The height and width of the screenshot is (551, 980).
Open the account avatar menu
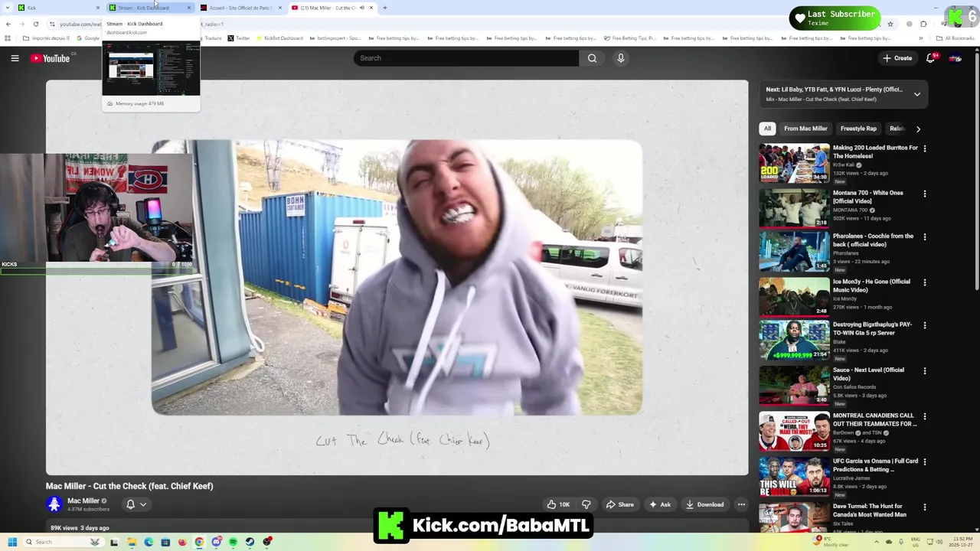[955, 58]
